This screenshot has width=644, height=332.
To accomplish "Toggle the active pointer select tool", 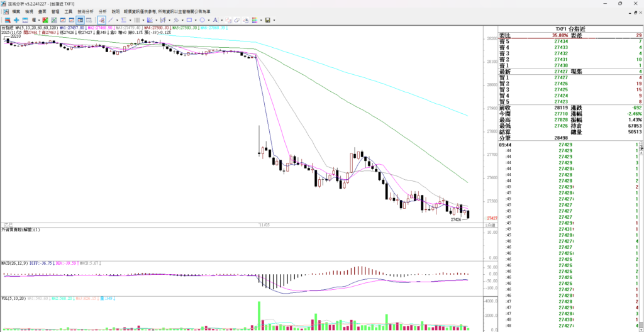I will (x=101, y=20).
